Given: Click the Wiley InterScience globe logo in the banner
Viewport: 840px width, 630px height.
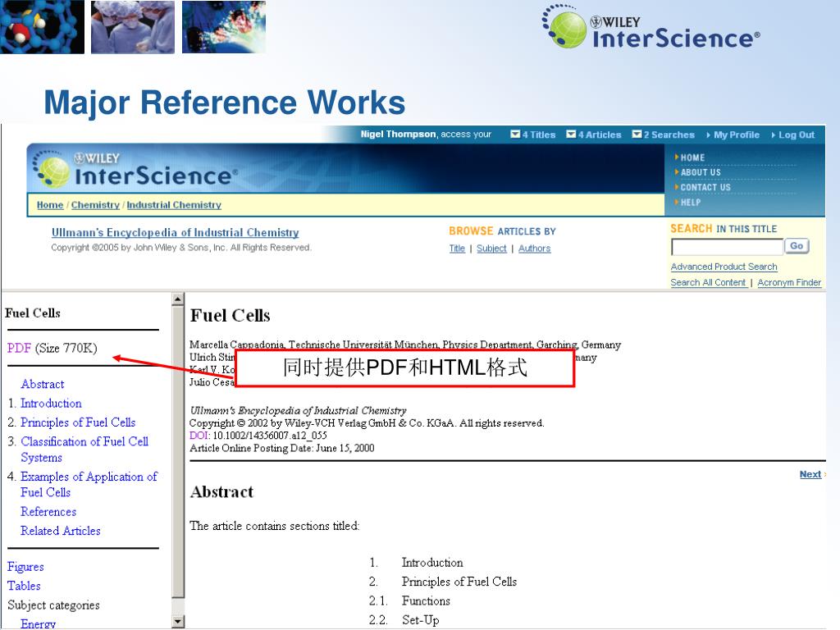Looking at the screenshot, I should pos(135,169).
